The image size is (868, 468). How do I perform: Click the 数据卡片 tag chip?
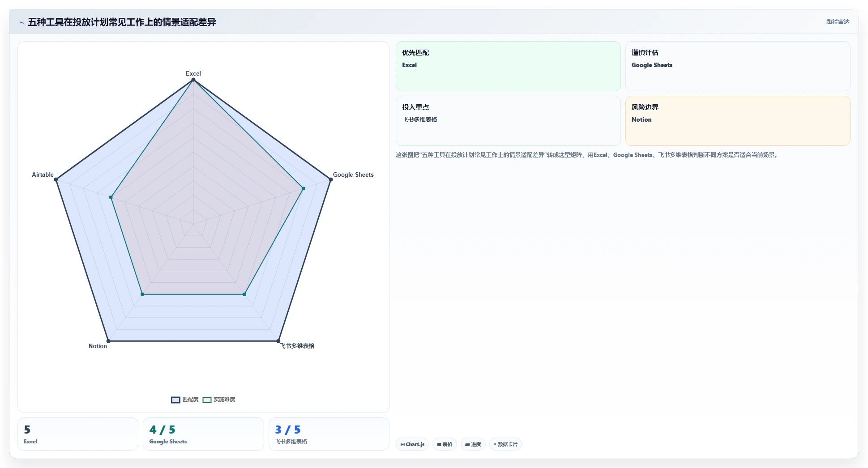pyautogui.click(x=505, y=444)
